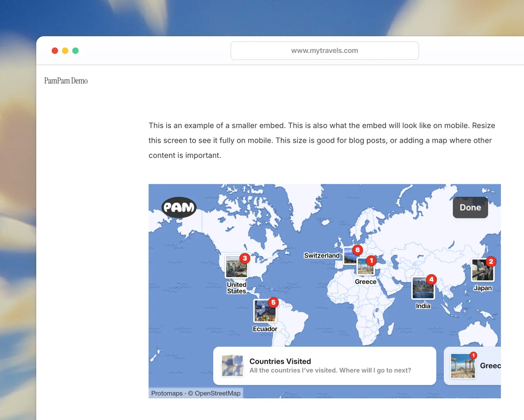This screenshot has width=524, height=420.
Task: Click the India country label on the map
Action: (422, 306)
